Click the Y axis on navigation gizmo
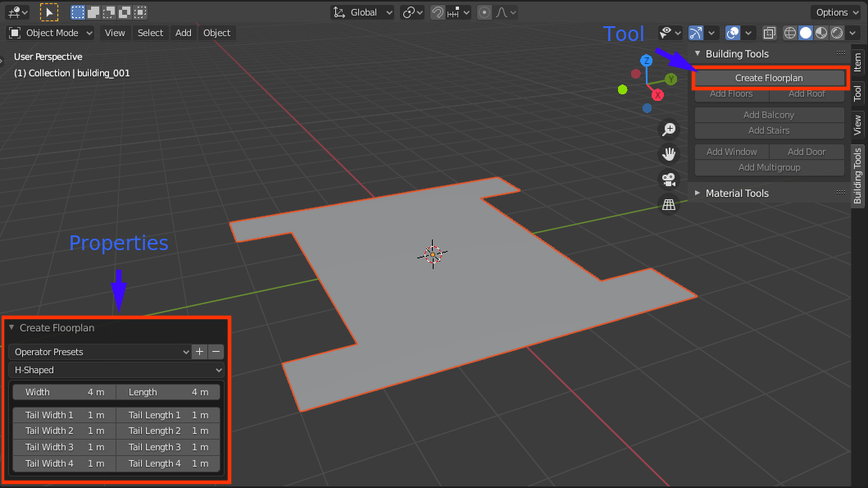Viewport: 868px width, 488px height. (x=671, y=80)
